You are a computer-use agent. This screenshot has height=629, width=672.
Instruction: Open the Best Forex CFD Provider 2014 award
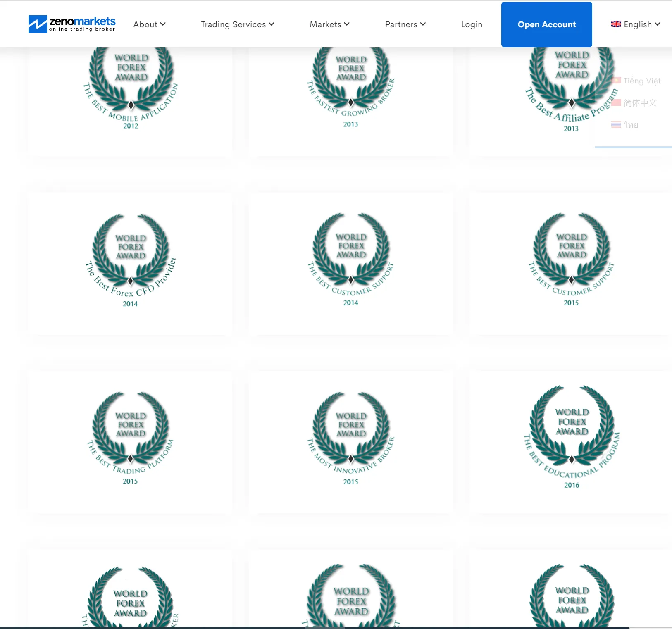point(131,260)
